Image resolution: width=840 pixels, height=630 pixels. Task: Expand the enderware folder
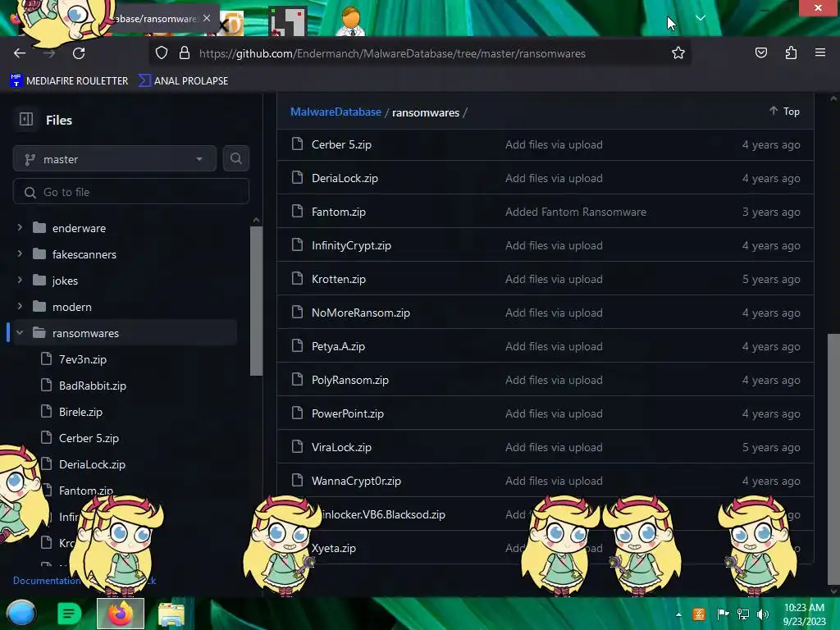[x=20, y=228]
